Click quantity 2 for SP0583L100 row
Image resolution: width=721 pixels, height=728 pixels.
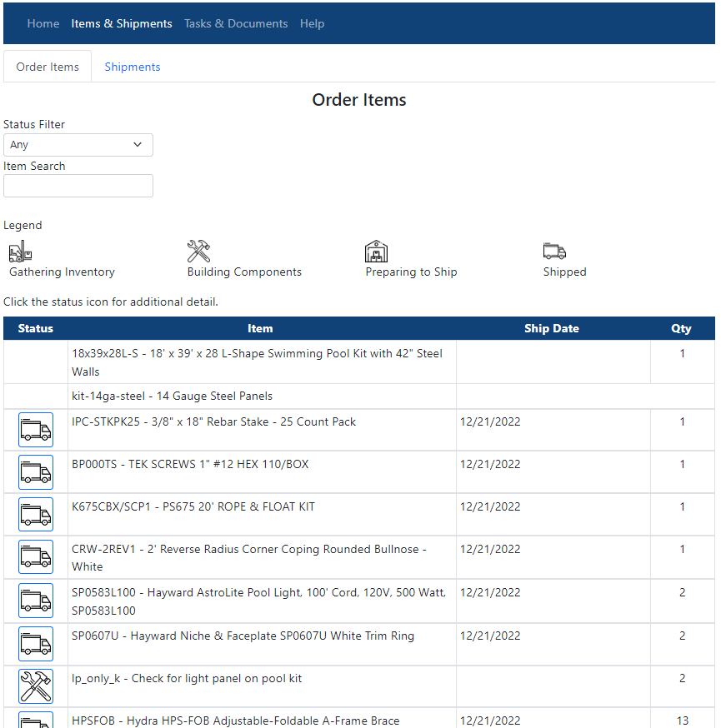tap(683, 592)
